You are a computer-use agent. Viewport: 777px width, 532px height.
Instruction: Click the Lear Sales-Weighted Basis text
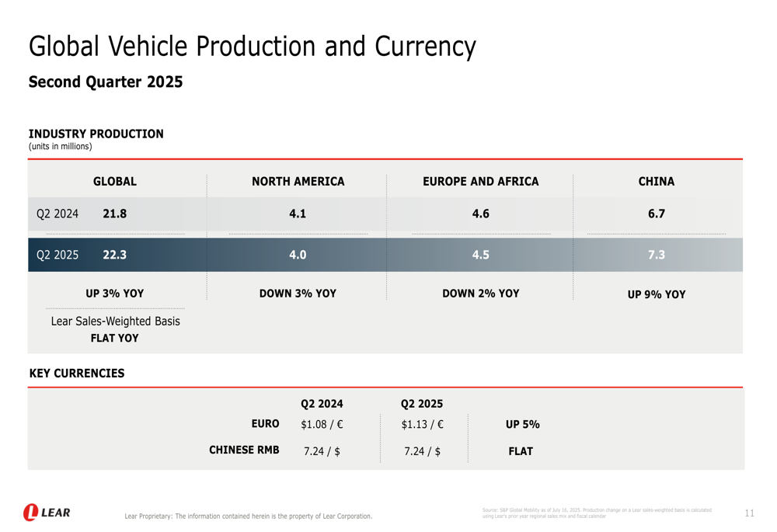115,322
